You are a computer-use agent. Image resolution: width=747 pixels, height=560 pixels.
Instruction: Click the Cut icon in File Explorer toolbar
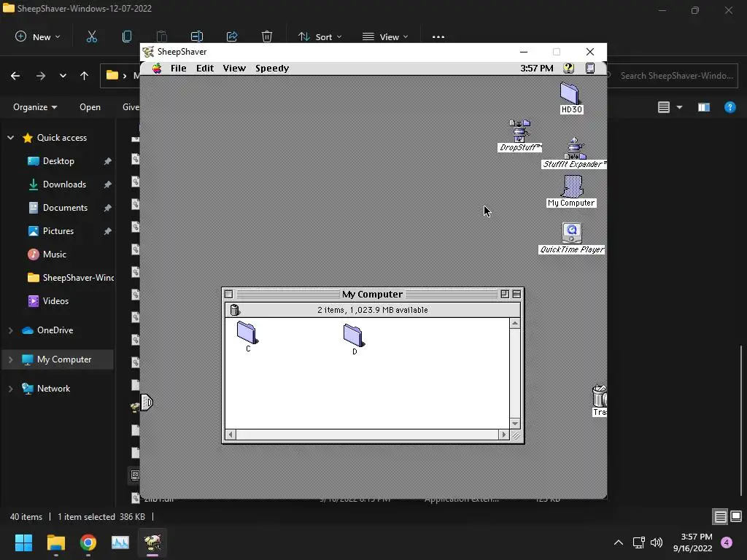[x=91, y=36]
